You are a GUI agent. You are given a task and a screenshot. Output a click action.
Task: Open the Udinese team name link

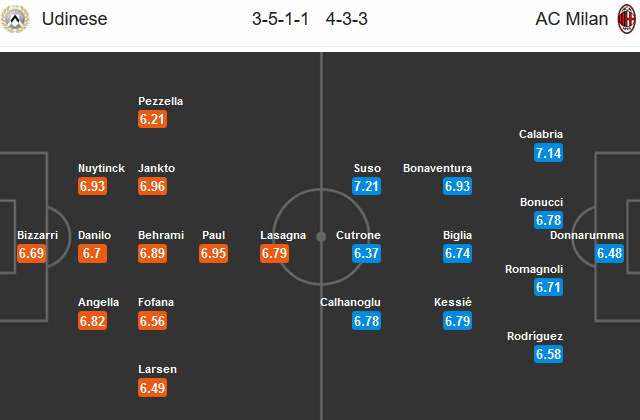pos(75,19)
